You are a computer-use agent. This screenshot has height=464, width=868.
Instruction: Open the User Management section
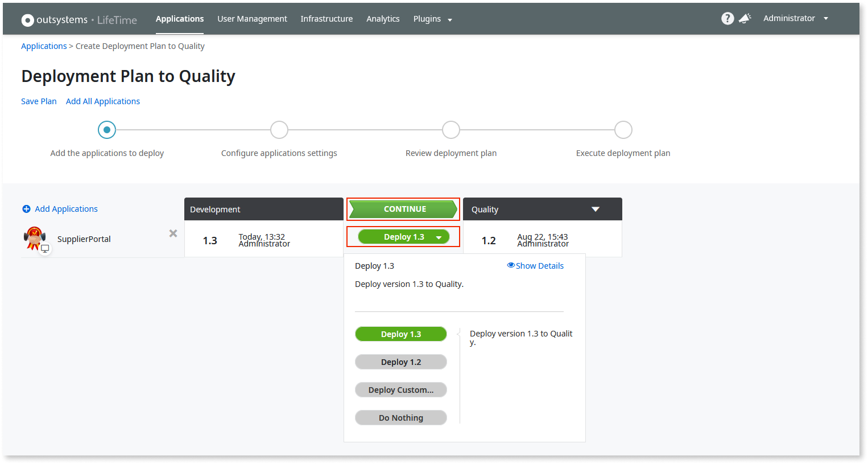click(x=252, y=19)
